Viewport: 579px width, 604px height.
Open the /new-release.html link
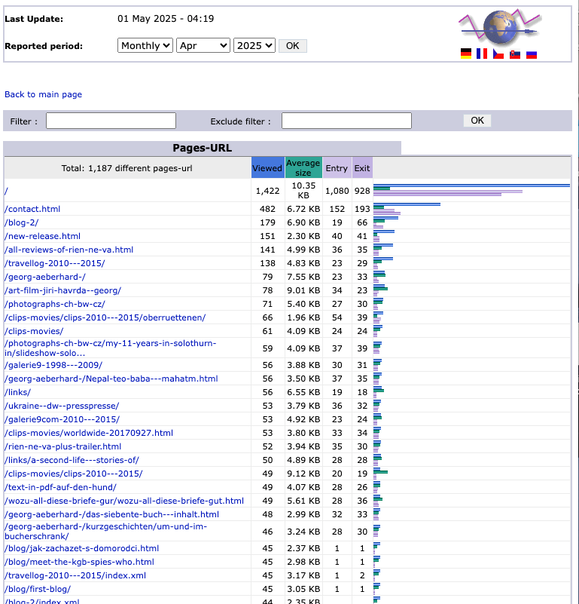(42, 236)
